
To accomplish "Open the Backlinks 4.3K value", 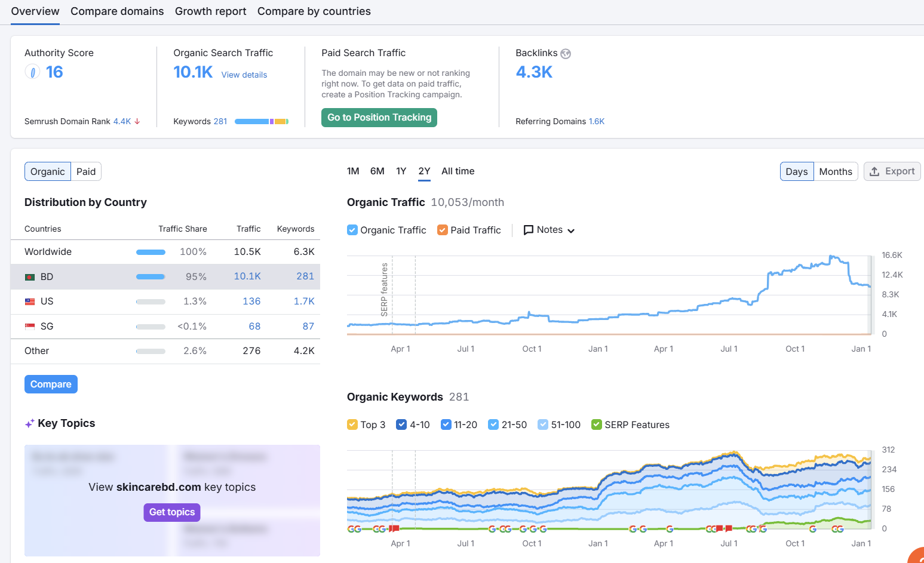I will click(x=534, y=72).
